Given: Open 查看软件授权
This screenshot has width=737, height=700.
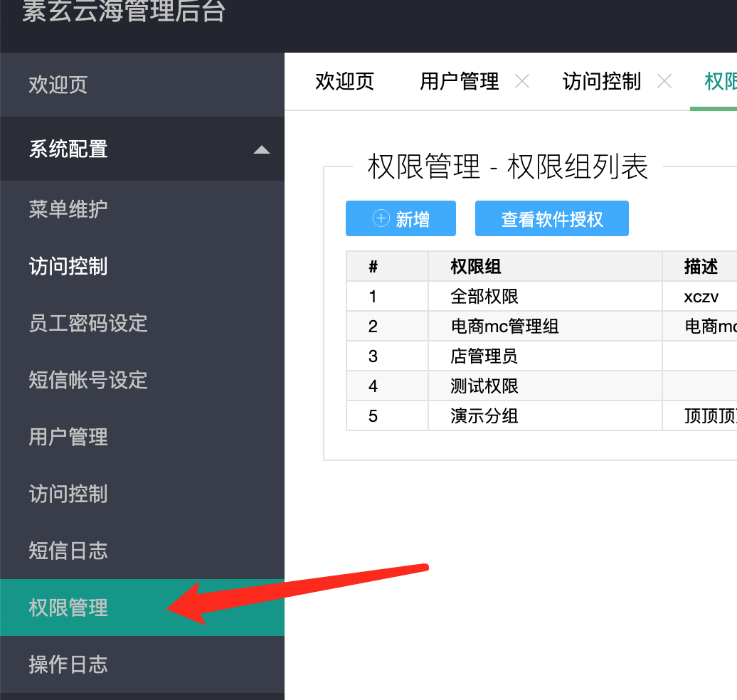Looking at the screenshot, I should pyautogui.click(x=551, y=218).
